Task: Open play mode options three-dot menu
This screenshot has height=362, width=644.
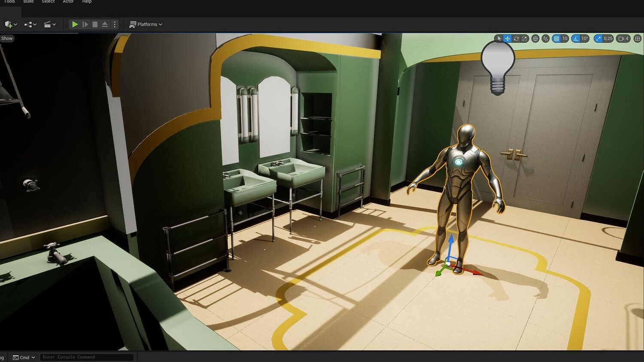Action: point(115,24)
